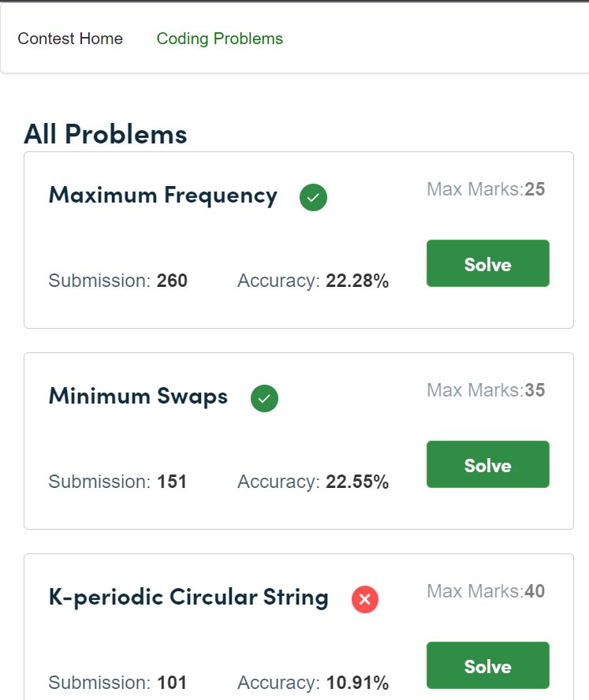Solve the Maximum Frequency problem
The image size is (589, 700).
click(487, 263)
